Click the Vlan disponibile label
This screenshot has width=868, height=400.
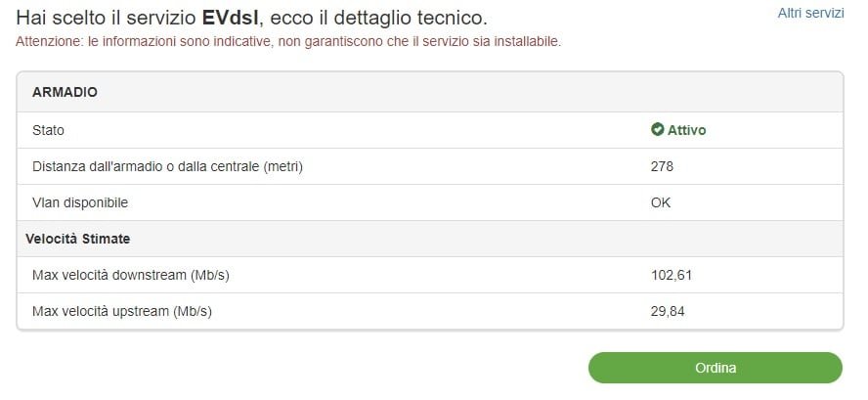[80, 202]
